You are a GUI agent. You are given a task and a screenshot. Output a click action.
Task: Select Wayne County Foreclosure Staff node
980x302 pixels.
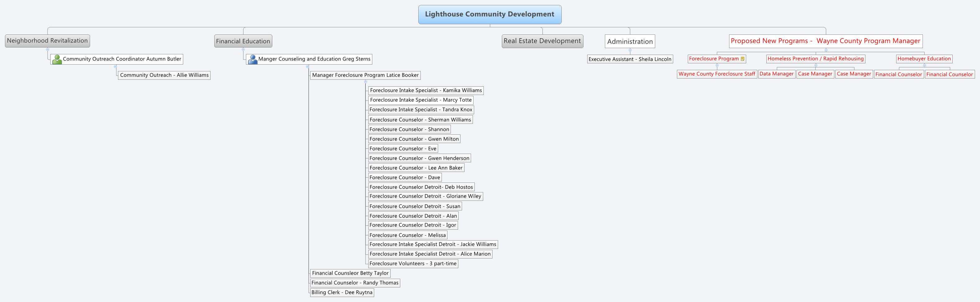pyautogui.click(x=717, y=74)
